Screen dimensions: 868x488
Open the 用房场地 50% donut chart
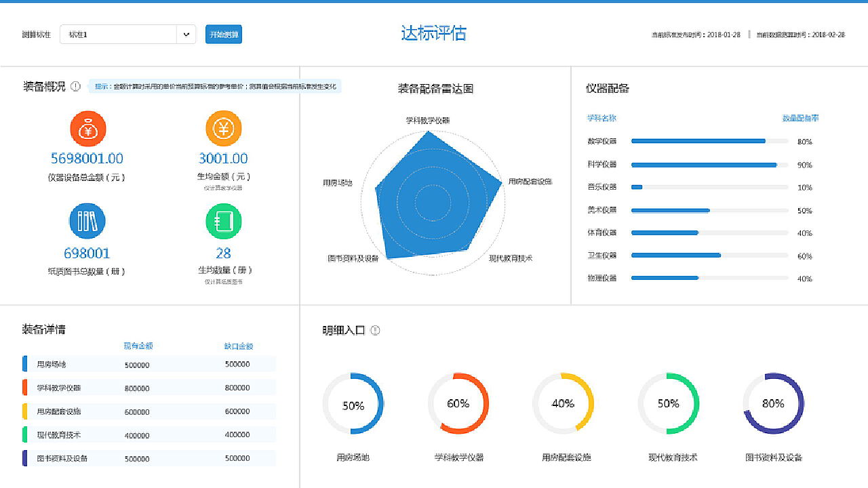click(353, 404)
